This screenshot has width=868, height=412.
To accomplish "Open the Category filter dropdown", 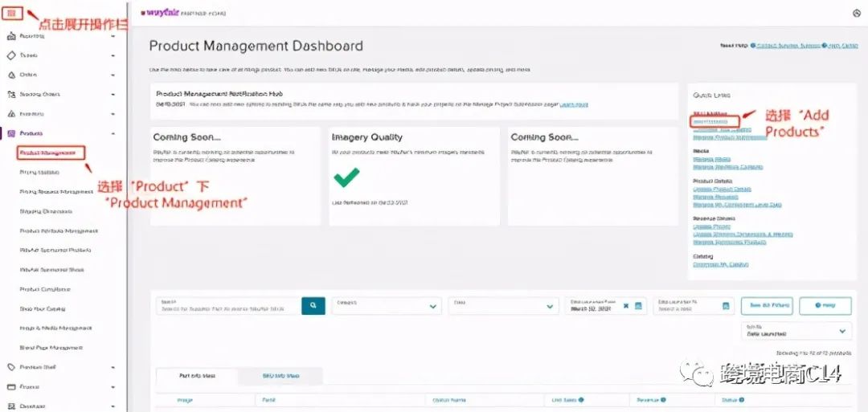I will click(x=387, y=306).
